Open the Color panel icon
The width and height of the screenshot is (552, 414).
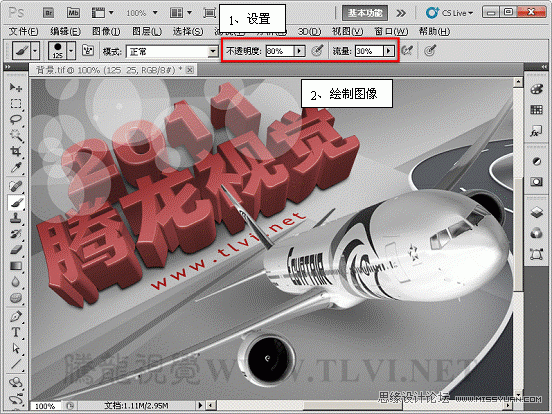pyautogui.click(x=536, y=89)
